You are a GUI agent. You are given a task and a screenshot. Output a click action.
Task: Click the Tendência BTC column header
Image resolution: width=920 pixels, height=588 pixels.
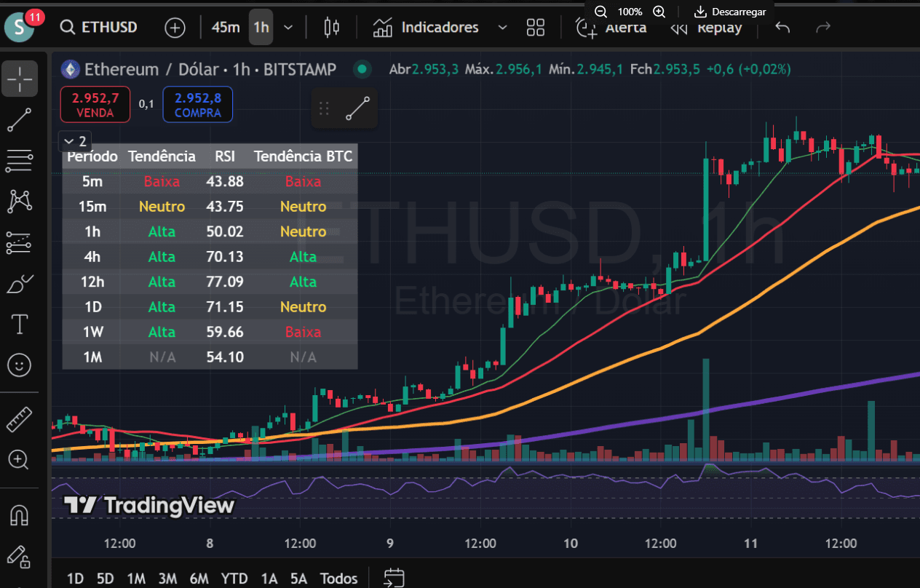[x=303, y=156]
